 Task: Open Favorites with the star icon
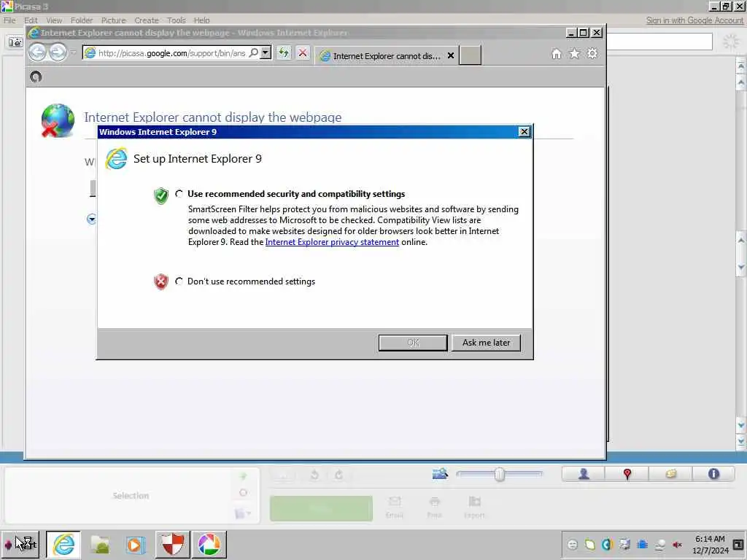click(575, 54)
